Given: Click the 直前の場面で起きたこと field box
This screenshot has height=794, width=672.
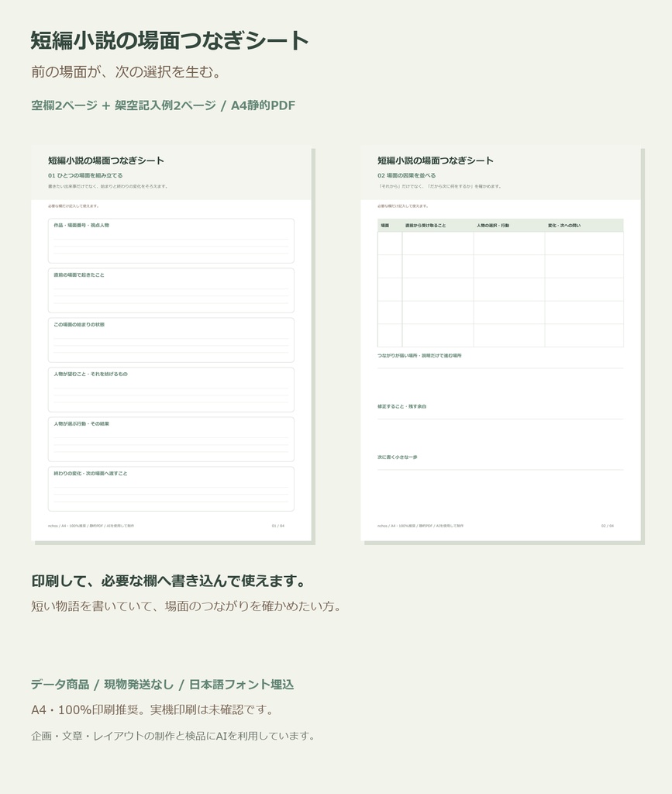Looking at the screenshot, I should [171, 291].
